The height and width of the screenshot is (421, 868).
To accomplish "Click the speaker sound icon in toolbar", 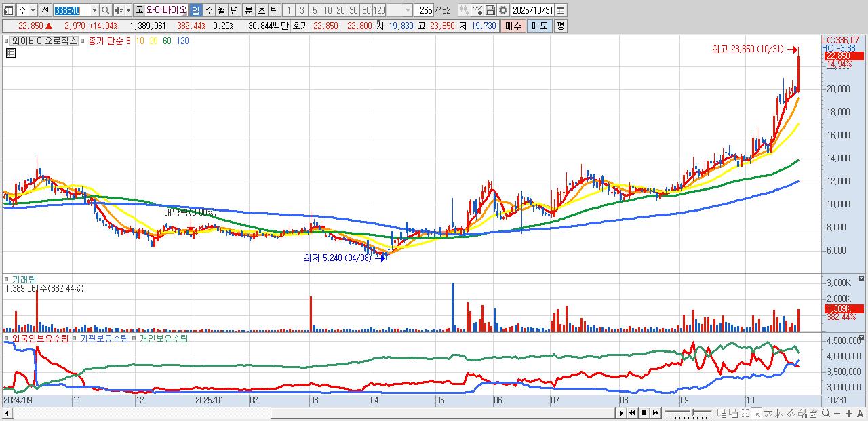I will coord(119,10).
